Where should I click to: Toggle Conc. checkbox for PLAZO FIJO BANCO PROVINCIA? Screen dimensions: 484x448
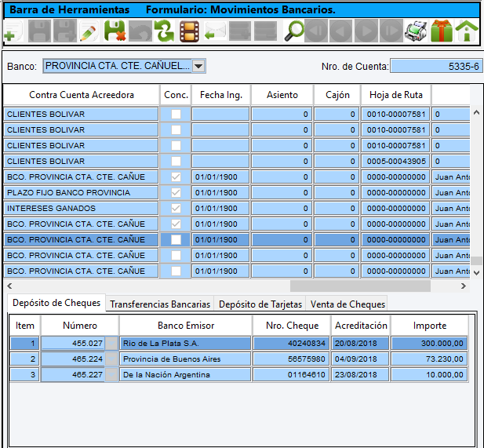(x=176, y=193)
